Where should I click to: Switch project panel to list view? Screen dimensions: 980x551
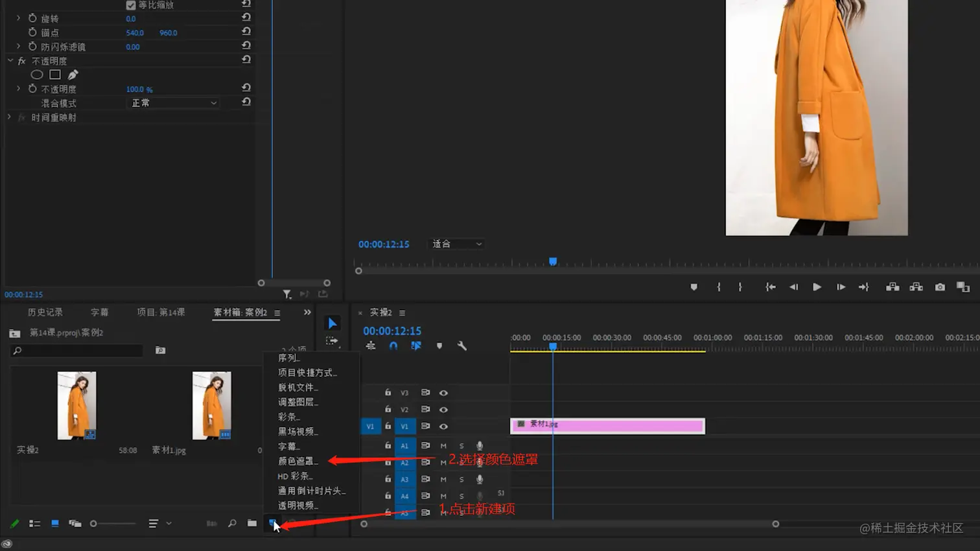pyautogui.click(x=35, y=524)
